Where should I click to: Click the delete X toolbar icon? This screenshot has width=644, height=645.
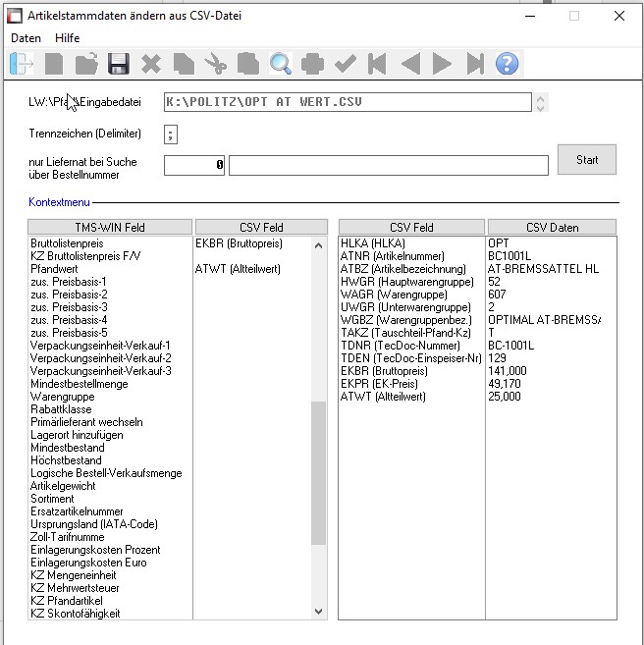tap(151, 64)
